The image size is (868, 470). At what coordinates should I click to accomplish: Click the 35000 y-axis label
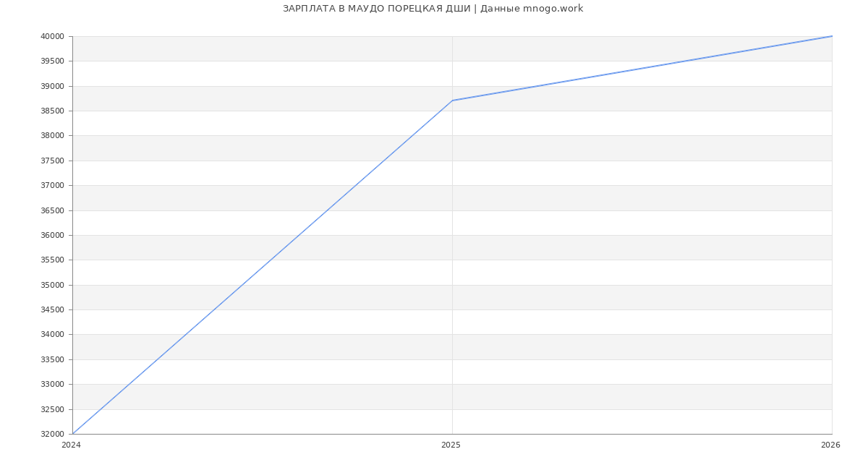point(53,286)
